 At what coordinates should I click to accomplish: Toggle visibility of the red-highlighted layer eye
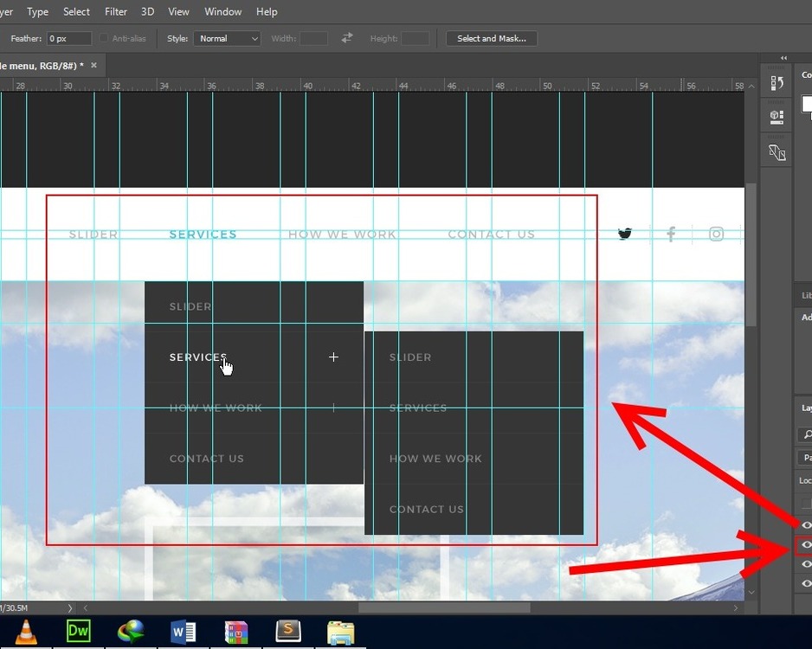click(x=806, y=545)
